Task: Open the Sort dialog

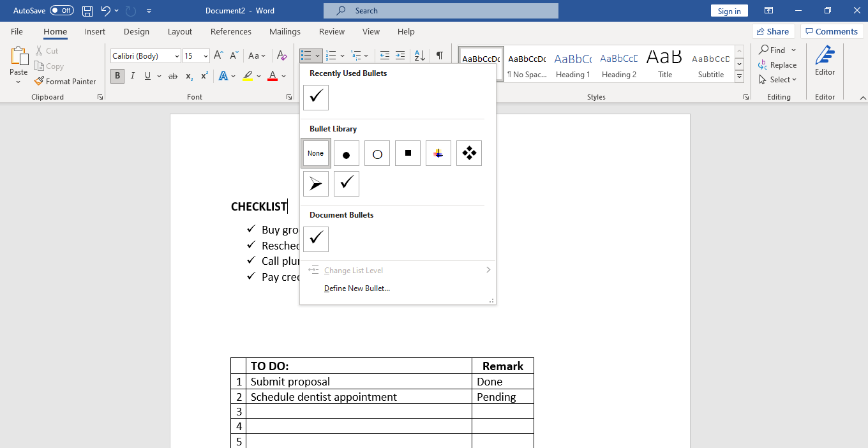Action: point(419,56)
